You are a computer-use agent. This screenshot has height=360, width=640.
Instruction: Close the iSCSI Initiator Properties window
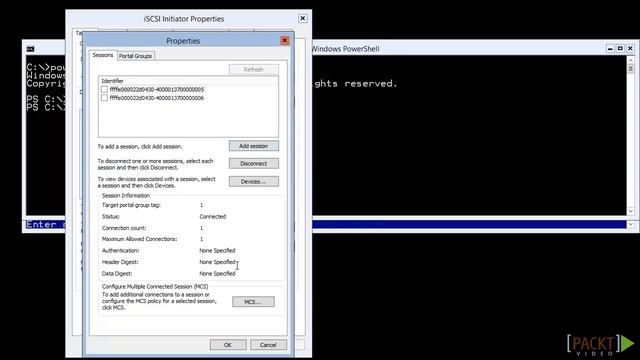pyautogui.click(x=302, y=18)
